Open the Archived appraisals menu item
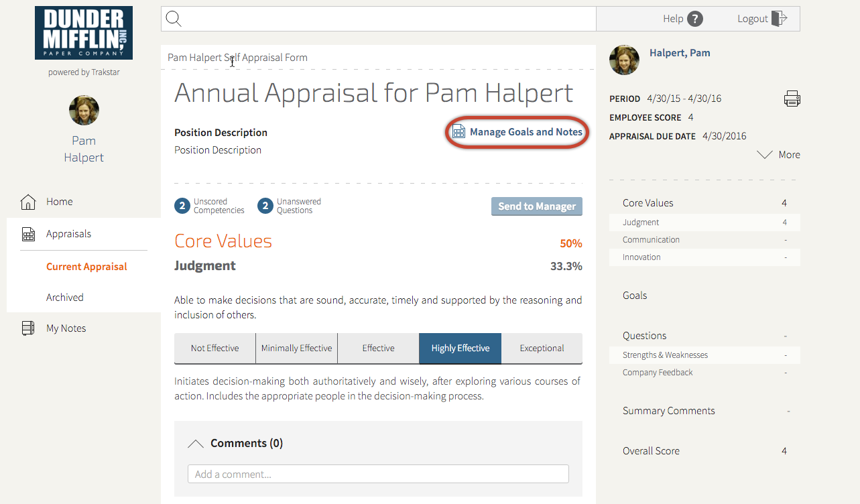The width and height of the screenshot is (860, 504). [x=65, y=298]
